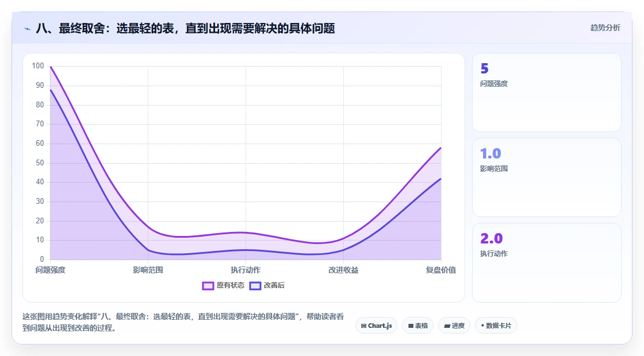Click the section title 八、最终取舍
Screen dimensions: 644x356
click(x=185, y=28)
